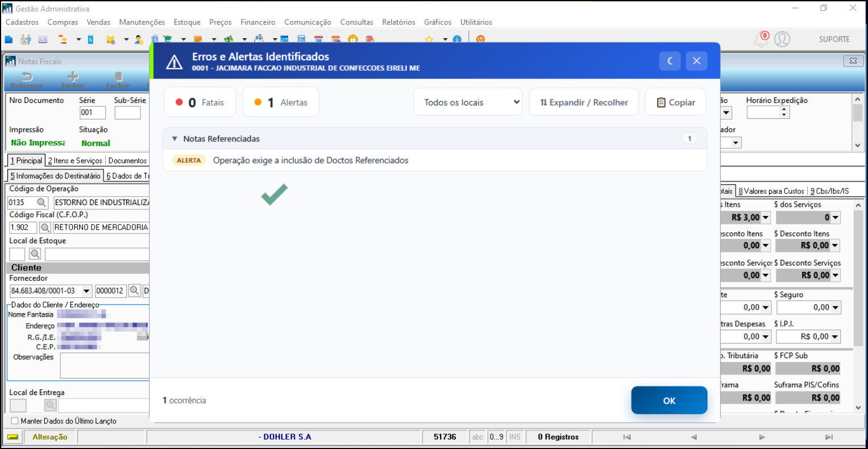Click the SUPORTE link
The image size is (868, 449).
(834, 39)
